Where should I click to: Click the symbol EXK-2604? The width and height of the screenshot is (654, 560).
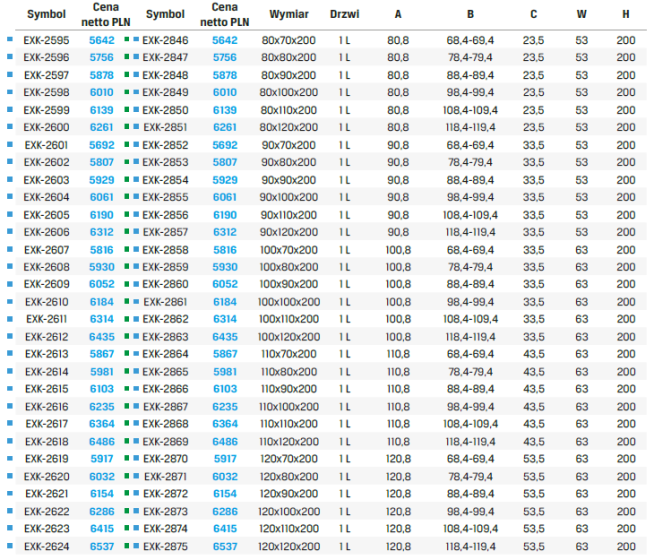tap(46, 197)
